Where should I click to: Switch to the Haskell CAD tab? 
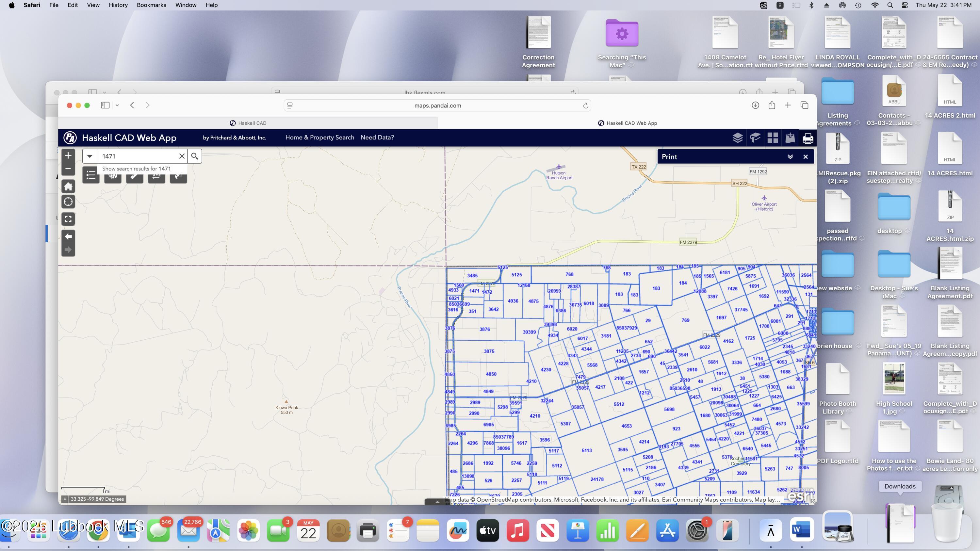click(x=248, y=123)
